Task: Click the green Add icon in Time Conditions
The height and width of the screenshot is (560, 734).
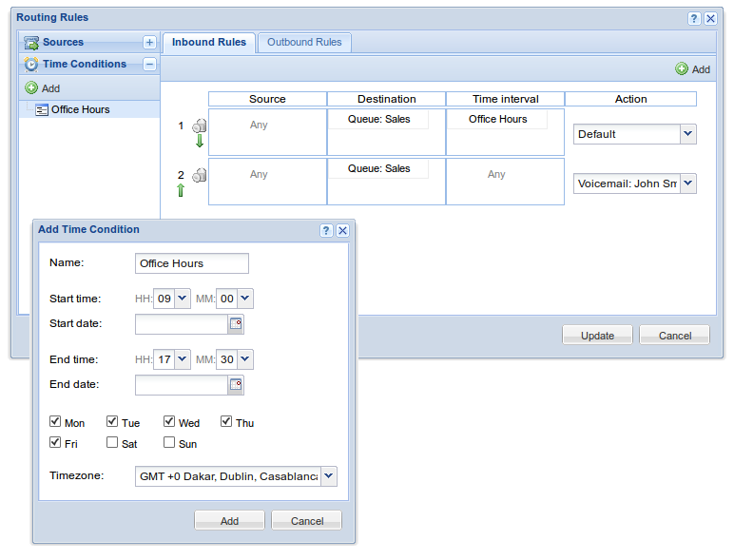Action: [31, 88]
